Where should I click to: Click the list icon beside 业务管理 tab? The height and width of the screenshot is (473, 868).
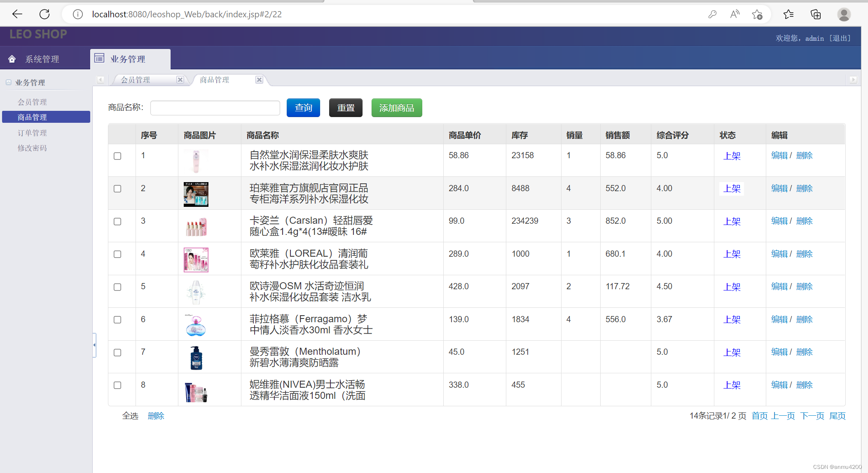click(x=99, y=58)
